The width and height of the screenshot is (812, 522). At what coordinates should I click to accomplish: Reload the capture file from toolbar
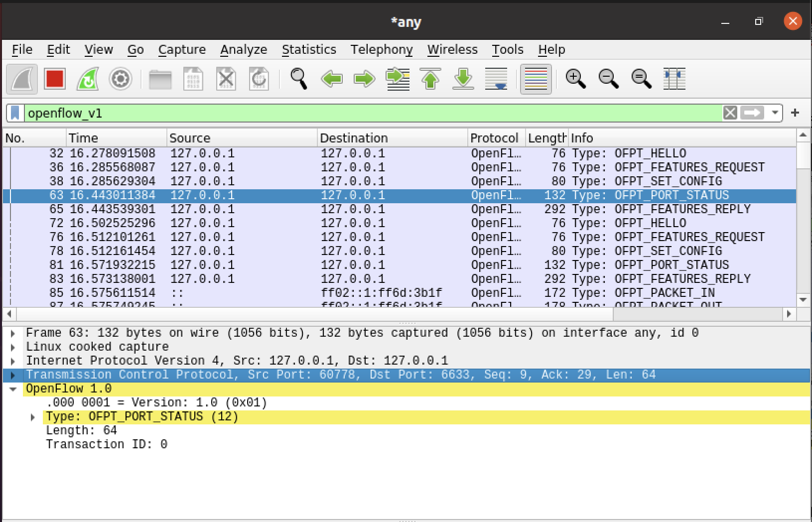[259, 79]
